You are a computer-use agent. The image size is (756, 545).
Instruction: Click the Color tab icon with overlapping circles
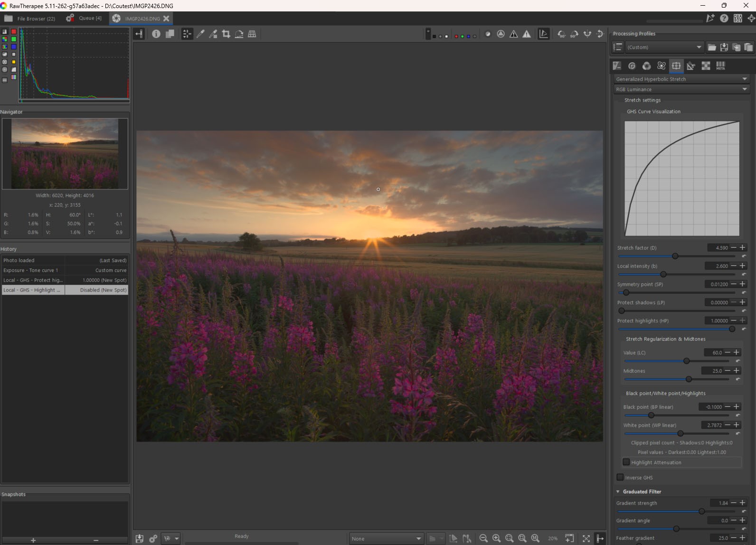point(646,66)
